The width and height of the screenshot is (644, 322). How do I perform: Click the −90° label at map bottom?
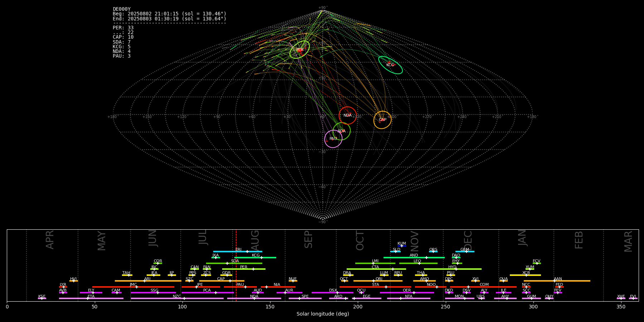(x=323, y=222)
